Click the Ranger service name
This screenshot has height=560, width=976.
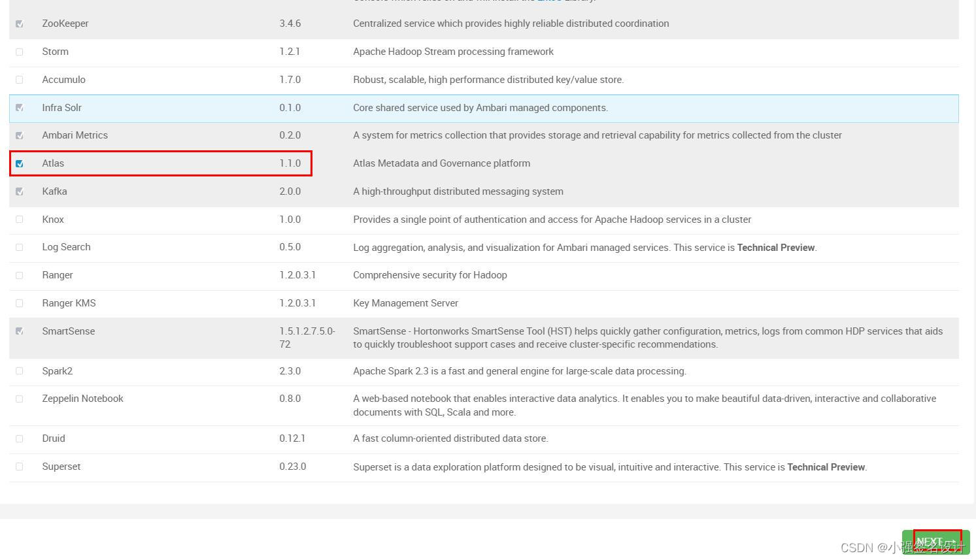click(x=58, y=275)
